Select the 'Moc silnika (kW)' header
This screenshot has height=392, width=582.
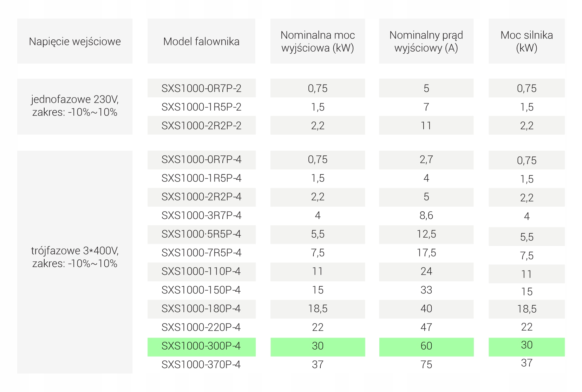click(527, 41)
